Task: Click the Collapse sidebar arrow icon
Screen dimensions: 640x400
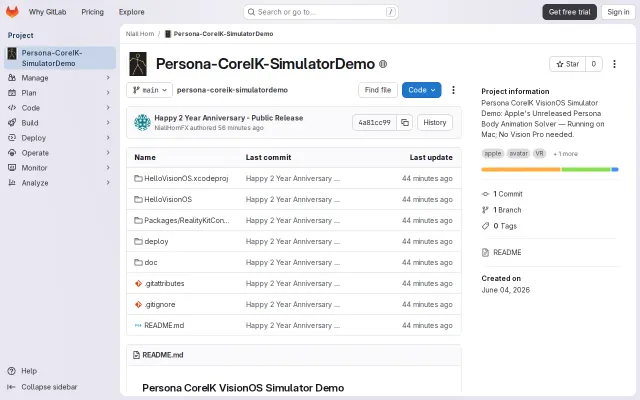Action: (x=11, y=387)
